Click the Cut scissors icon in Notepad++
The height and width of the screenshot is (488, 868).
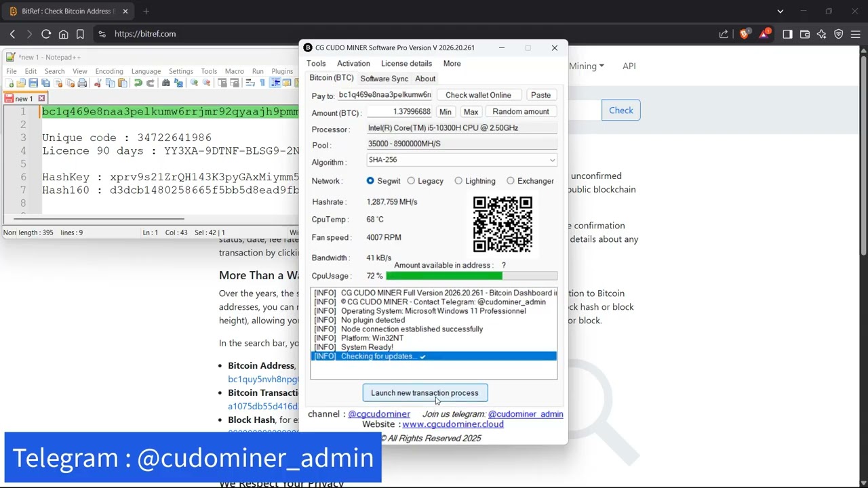point(98,83)
